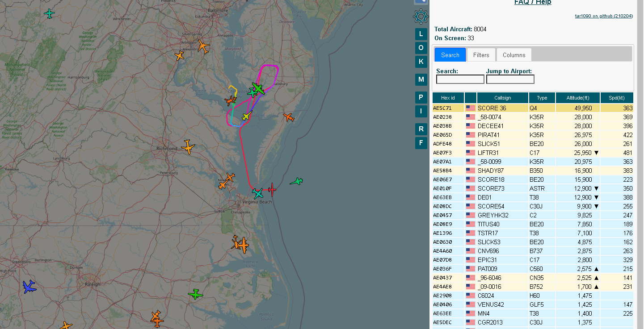644x329 pixels.
Task: Select the orange aircraft icon southwest of Alexandria
Action: coord(179,56)
